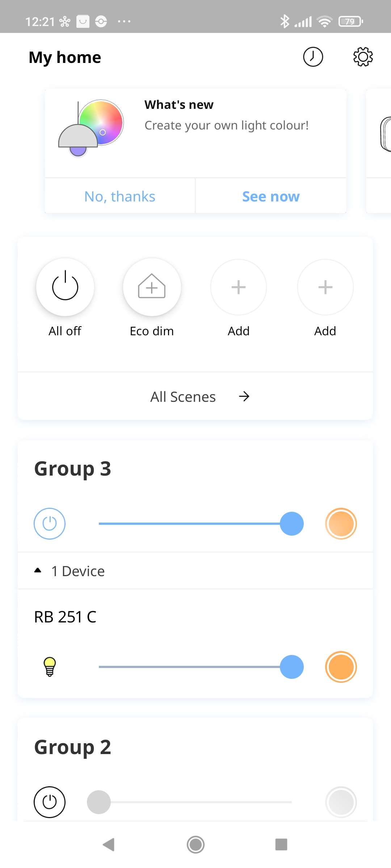Open the schedule clock icon
The height and width of the screenshot is (868, 391).
(x=313, y=57)
